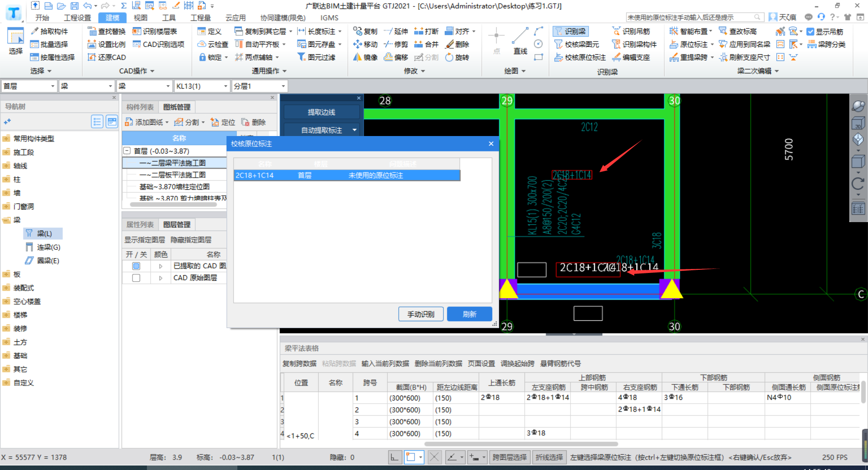Click 刷新 button in dialog
This screenshot has height=470, width=868.
point(470,314)
